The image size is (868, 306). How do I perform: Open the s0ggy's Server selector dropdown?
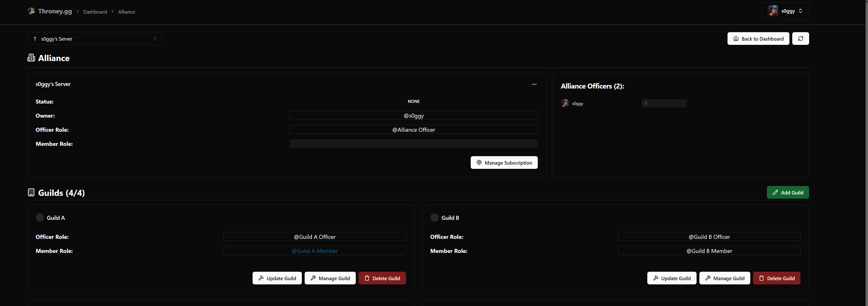coord(94,39)
